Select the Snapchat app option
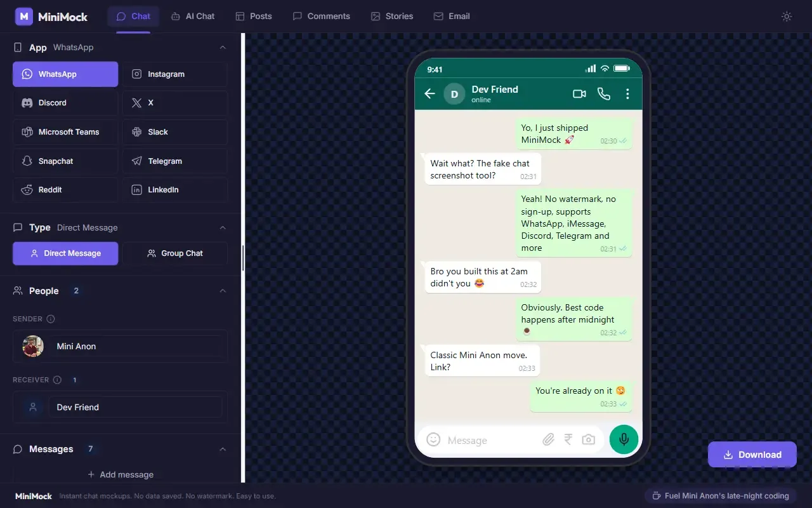The width and height of the screenshot is (812, 508). pyautogui.click(x=65, y=161)
